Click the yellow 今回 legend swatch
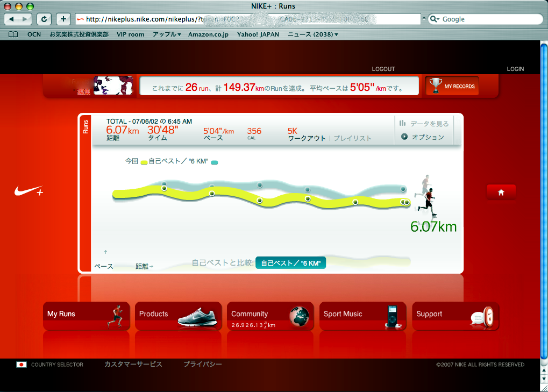548x392 pixels. point(144,162)
